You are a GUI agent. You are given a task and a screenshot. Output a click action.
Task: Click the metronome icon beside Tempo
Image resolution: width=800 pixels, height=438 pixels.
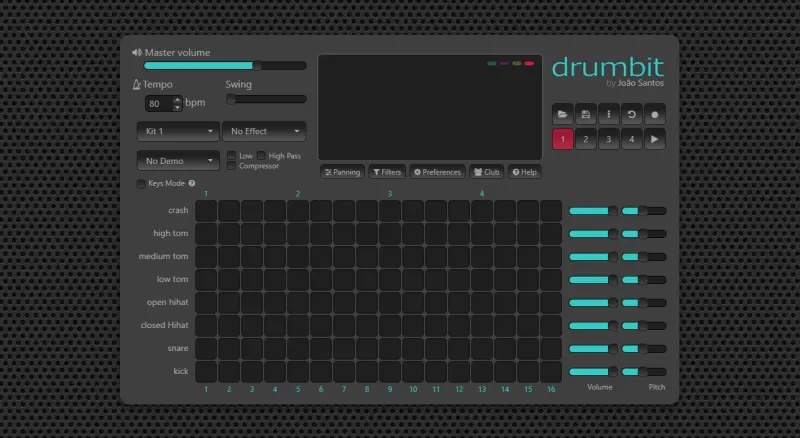137,85
